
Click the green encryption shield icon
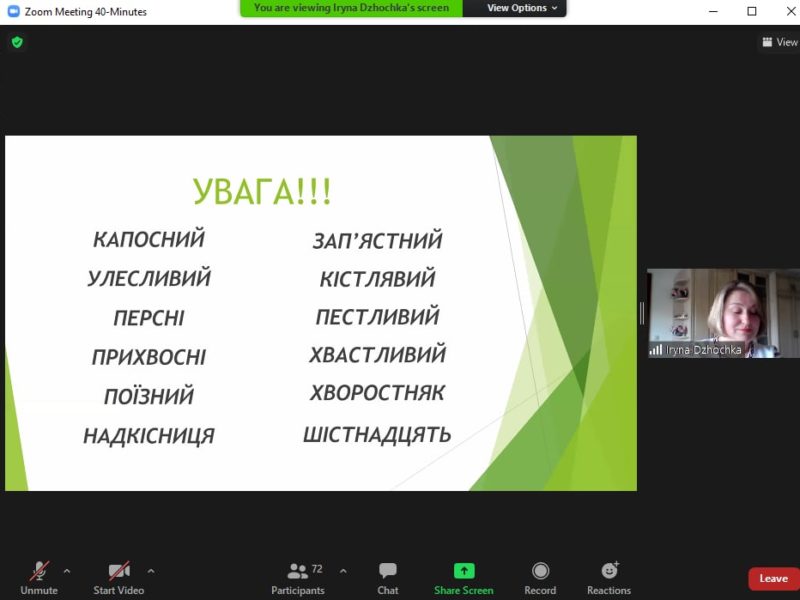tap(17, 42)
